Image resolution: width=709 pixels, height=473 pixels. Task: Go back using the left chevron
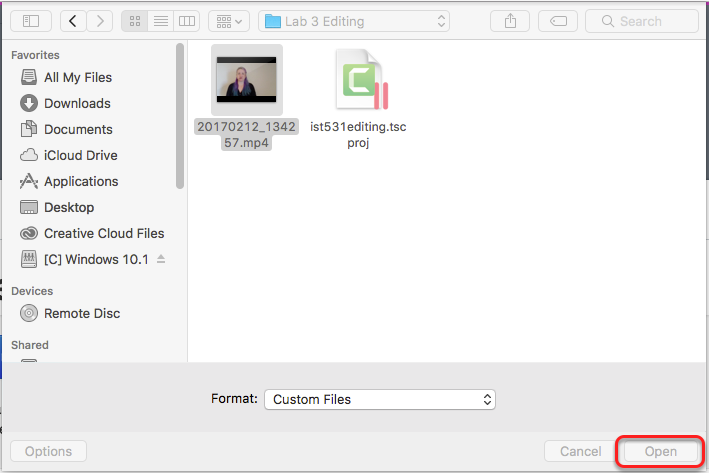[x=74, y=20]
